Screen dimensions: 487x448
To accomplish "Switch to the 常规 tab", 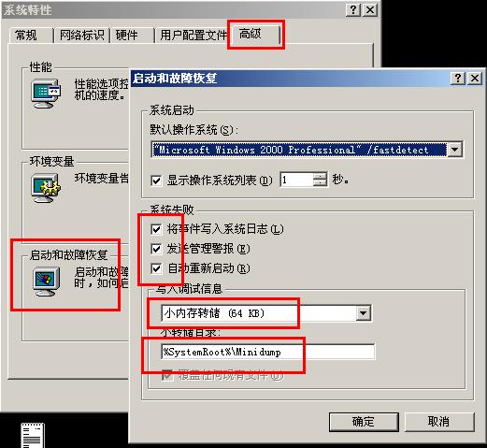I will click(x=31, y=35).
